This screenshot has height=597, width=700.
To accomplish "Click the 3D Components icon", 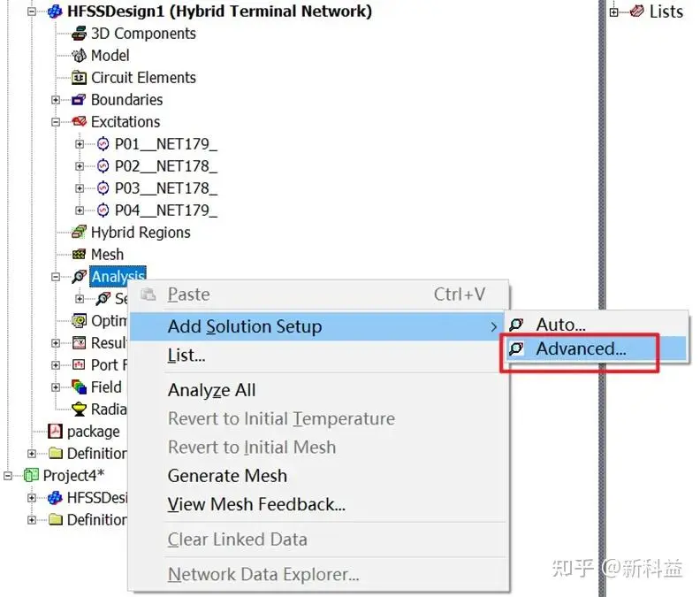I will 79,34.
